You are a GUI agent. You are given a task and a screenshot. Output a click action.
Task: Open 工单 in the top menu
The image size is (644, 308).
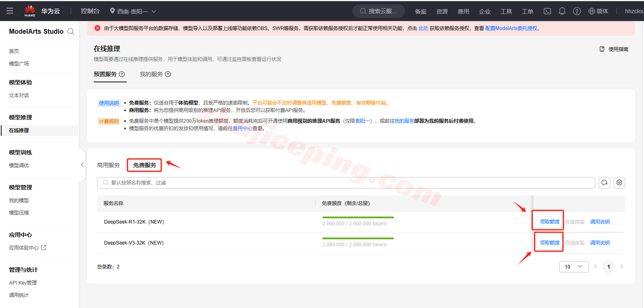tap(528, 11)
